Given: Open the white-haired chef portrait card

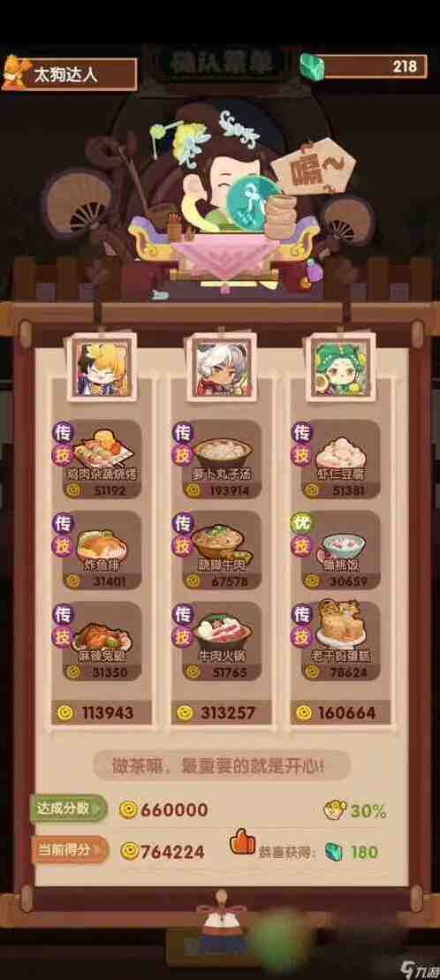Looking at the screenshot, I should tap(221, 366).
